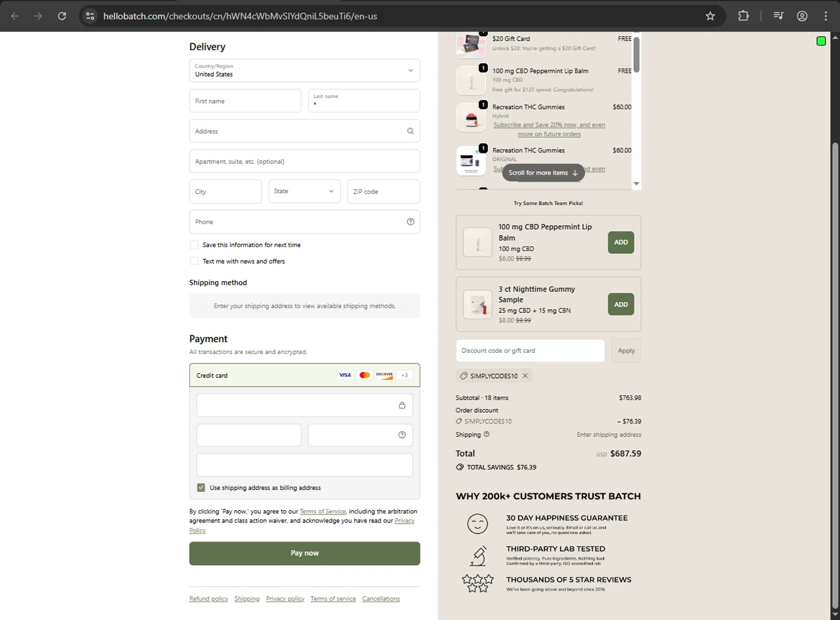Viewport: 840px width, 620px height.
Task: Open the State dropdown
Action: pyautogui.click(x=305, y=192)
